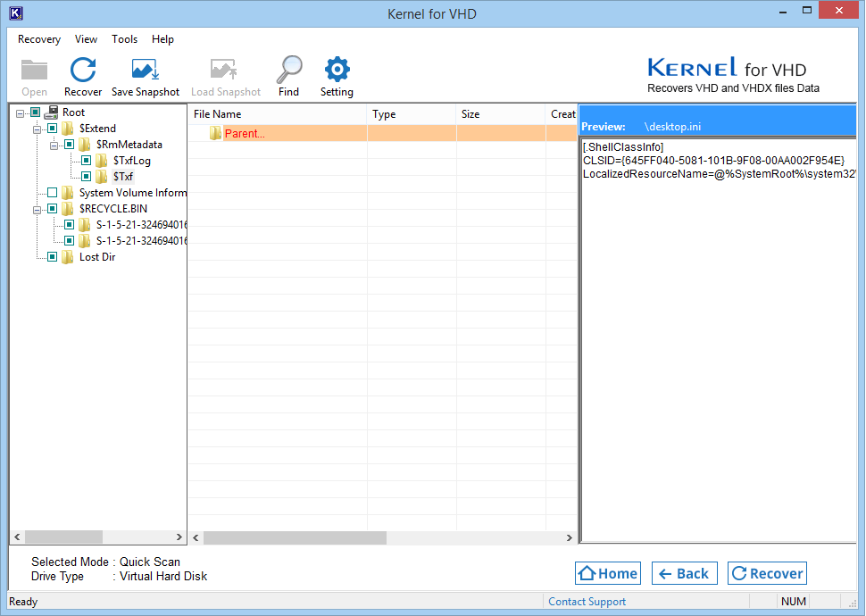866x616 pixels.
Task: Click the Home button
Action: pos(607,573)
